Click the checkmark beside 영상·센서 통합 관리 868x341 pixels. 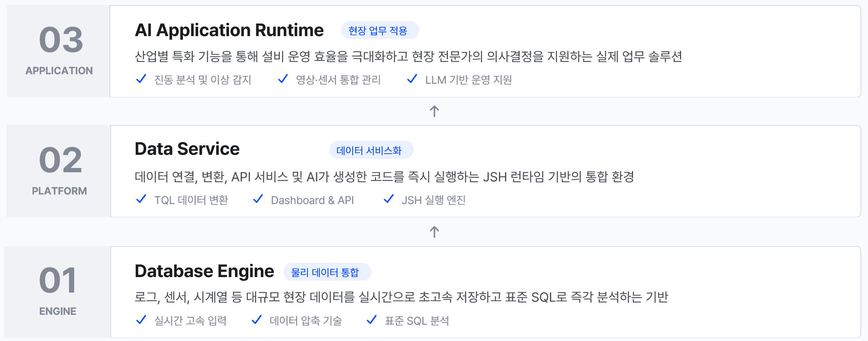point(283,79)
